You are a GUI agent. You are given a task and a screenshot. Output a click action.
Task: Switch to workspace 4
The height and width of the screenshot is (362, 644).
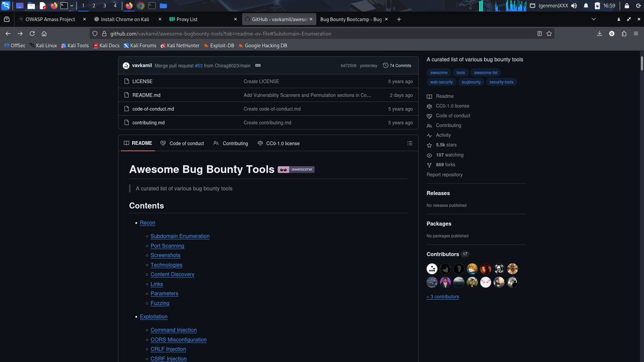coord(115,6)
